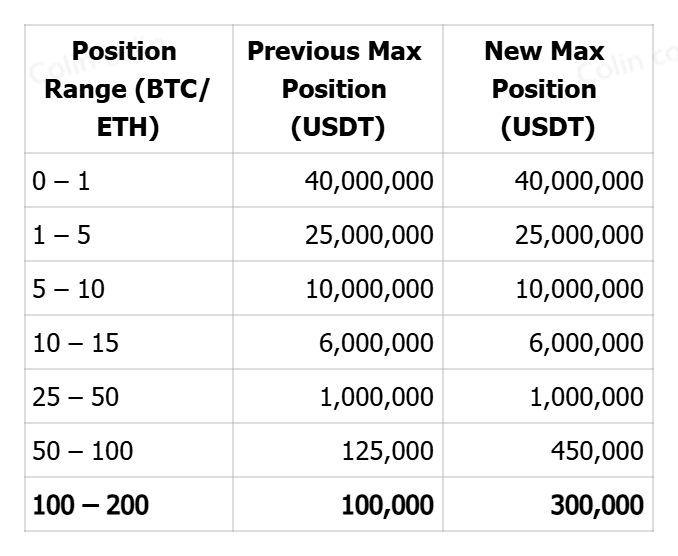Select the bold 100 – 200 range cell
The image size is (678, 556).
(x=90, y=505)
